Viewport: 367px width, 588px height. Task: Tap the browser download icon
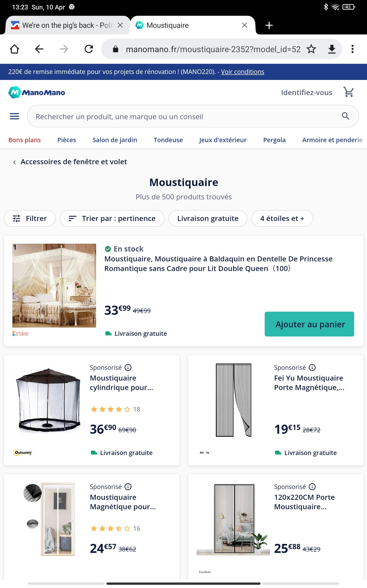332,49
